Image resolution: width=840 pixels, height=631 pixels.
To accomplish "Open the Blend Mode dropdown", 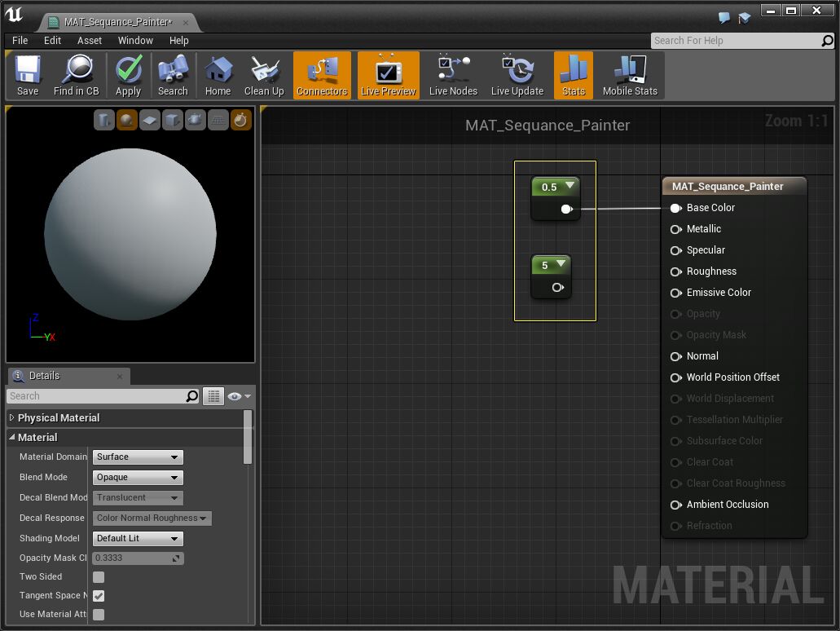I will coord(138,478).
